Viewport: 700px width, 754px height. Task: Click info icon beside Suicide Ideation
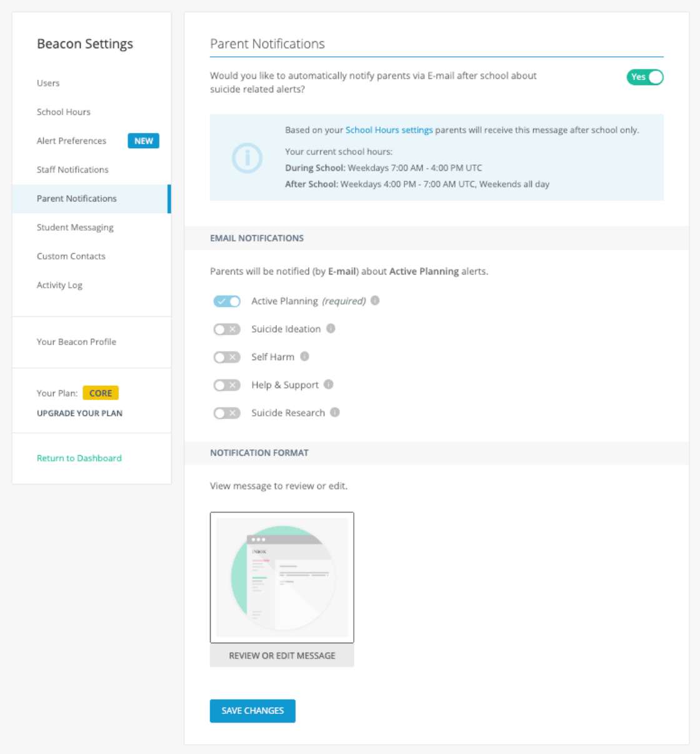pos(331,328)
